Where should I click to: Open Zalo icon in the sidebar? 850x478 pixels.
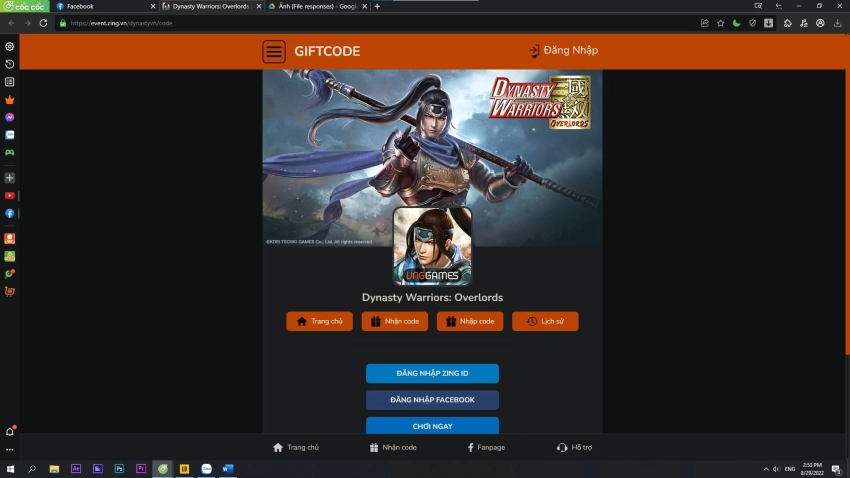10,135
